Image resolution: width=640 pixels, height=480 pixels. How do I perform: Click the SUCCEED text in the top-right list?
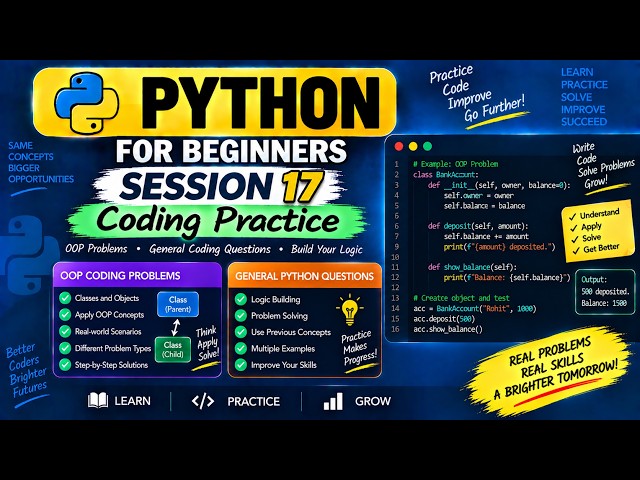584,122
